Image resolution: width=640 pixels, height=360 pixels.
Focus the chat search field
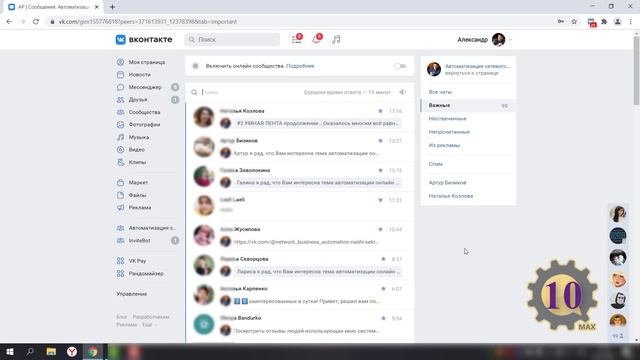click(x=251, y=92)
